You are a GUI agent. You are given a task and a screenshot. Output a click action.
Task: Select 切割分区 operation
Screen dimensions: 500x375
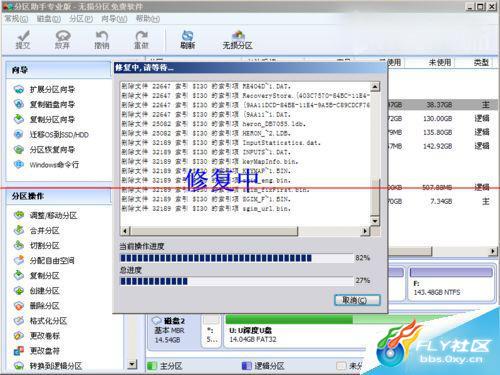(36, 245)
